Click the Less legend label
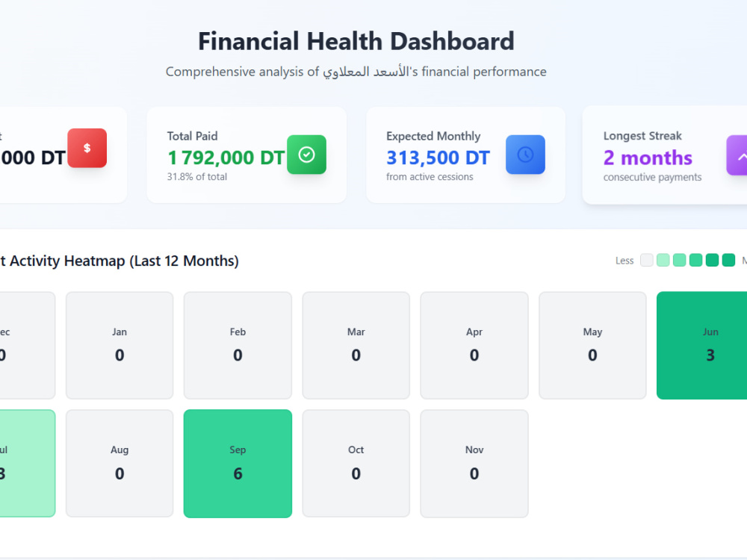This screenshot has height=560, width=747. click(x=624, y=261)
